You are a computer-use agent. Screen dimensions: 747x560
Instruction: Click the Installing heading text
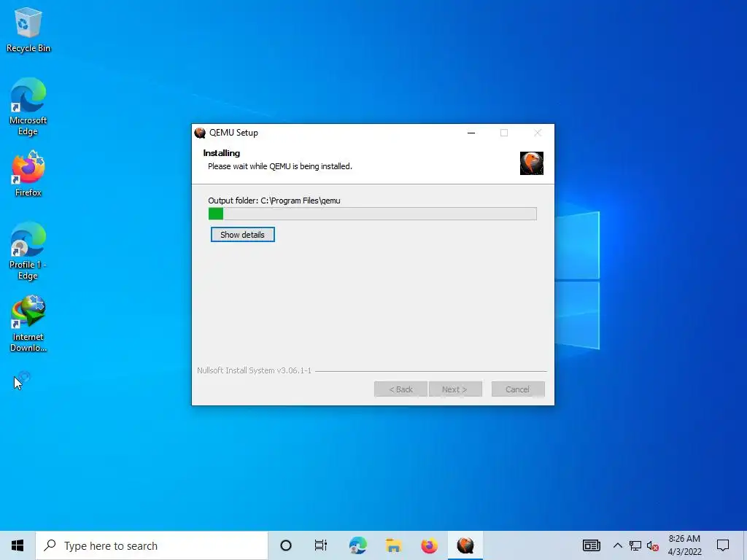222,153
